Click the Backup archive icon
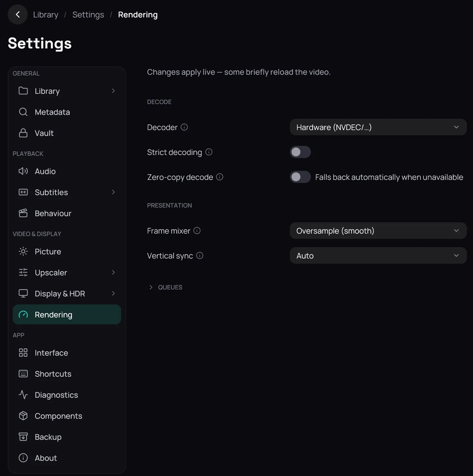 click(23, 437)
